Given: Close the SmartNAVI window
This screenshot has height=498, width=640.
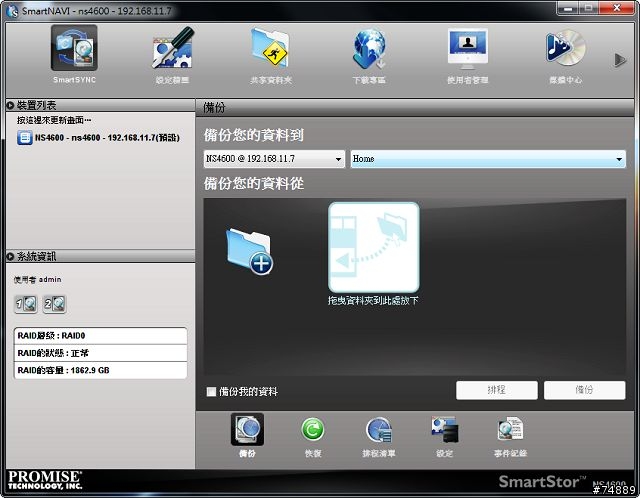Looking at the screenshot, I should pos(617,8).
